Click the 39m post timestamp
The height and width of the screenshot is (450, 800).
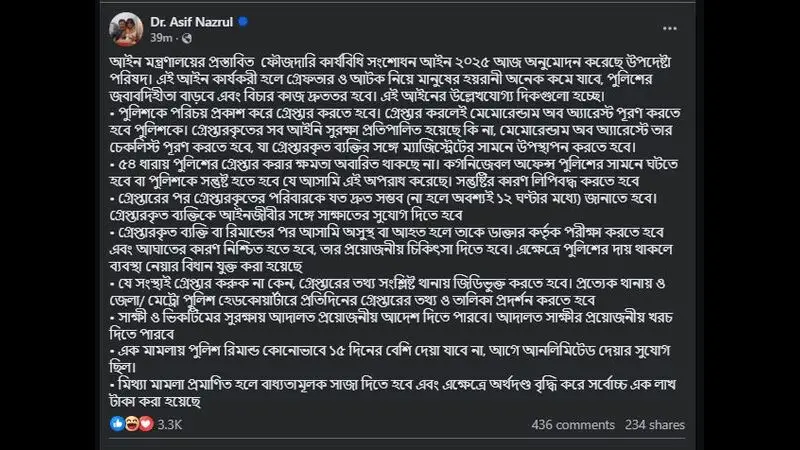(x=161, y=38)
